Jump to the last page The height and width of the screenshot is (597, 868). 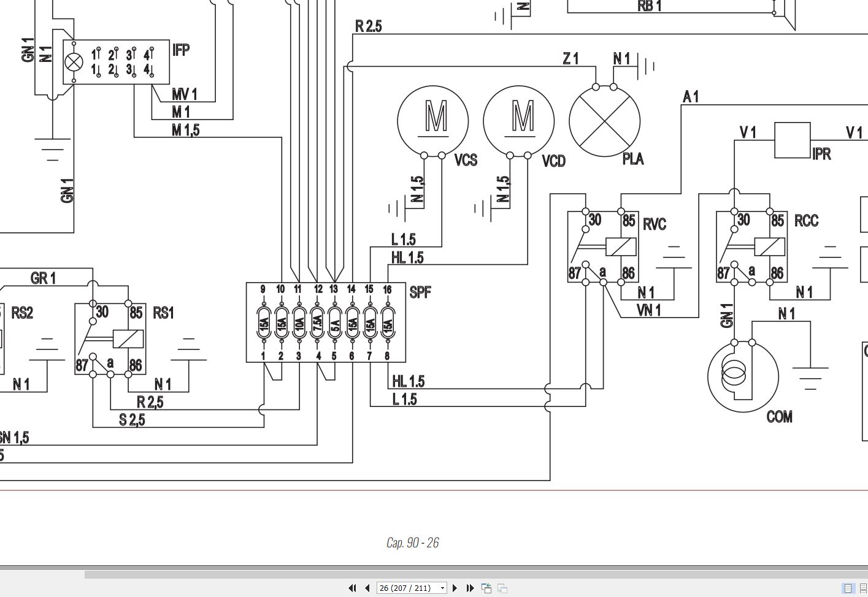click(x=470, y=588)
